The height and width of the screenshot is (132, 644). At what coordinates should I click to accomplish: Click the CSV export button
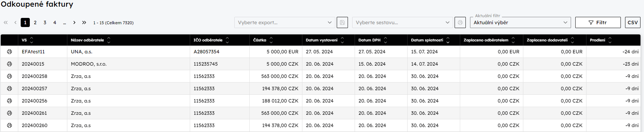633,22
